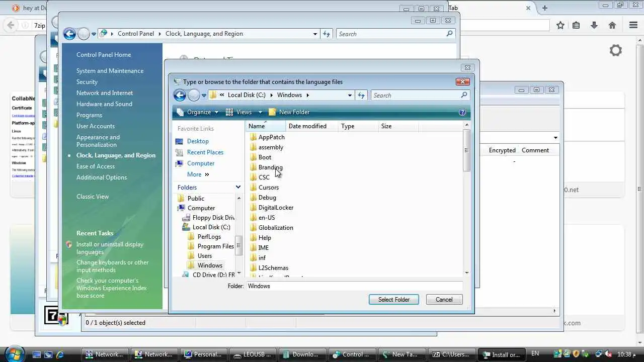Collapse the Folders pane chevron
This screenshot has width=644, height=362.
(238, 187)
